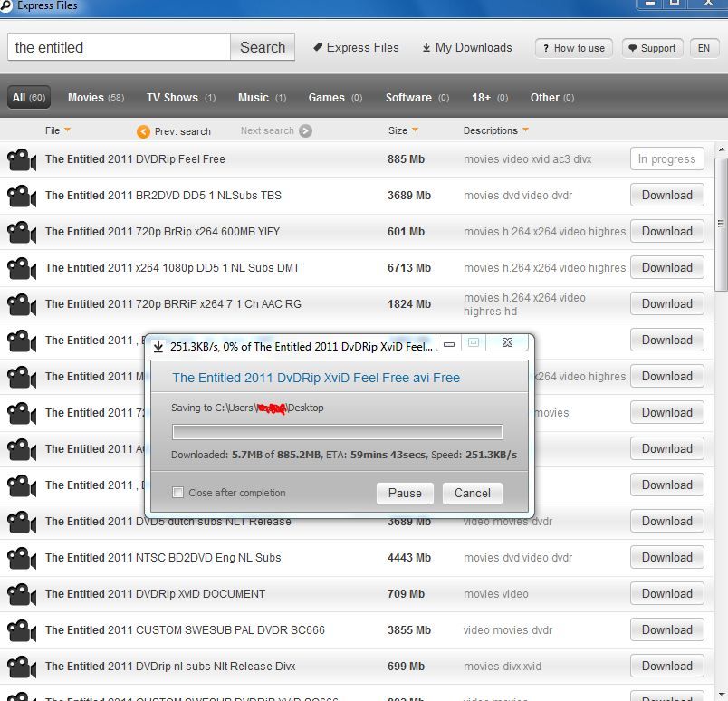
Task: Select the TV Shows category tab
Action: pos(180,98)
